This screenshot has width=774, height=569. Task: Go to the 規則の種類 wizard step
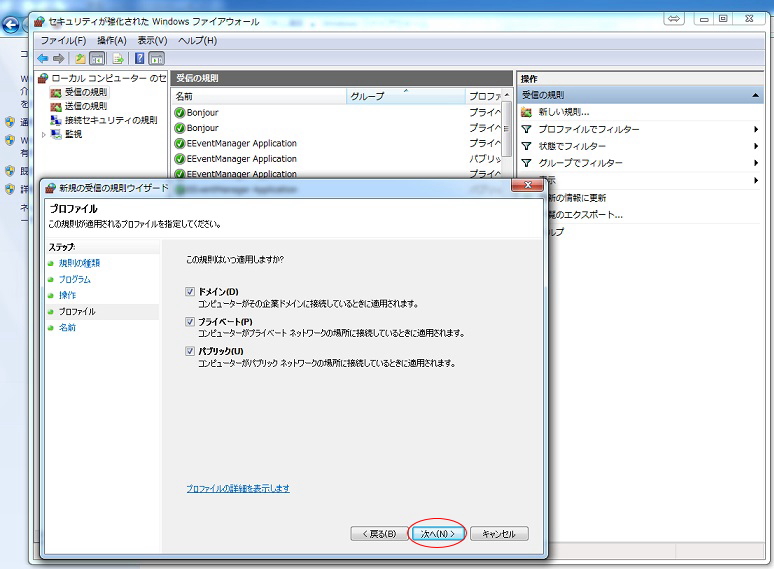point(79,263)
